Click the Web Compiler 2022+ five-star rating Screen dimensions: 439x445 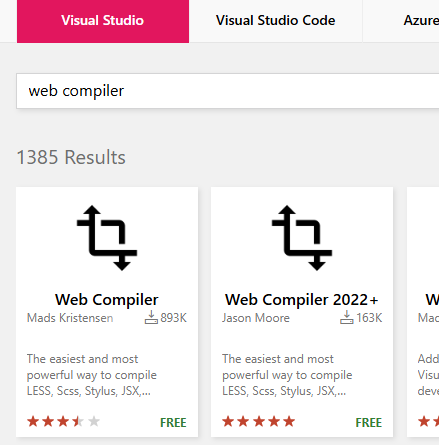259,422
